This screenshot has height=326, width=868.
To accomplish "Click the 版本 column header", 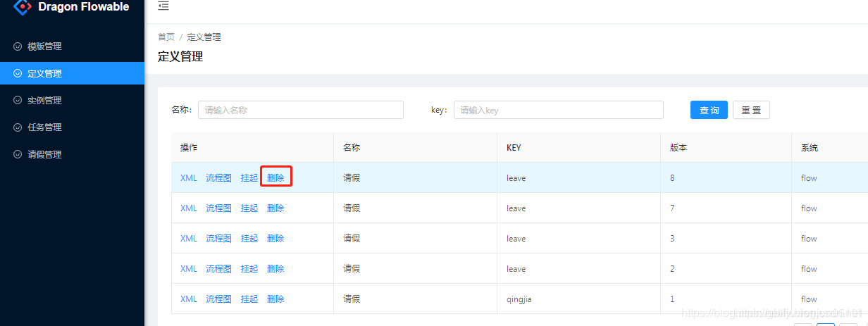I will (726, 148).
